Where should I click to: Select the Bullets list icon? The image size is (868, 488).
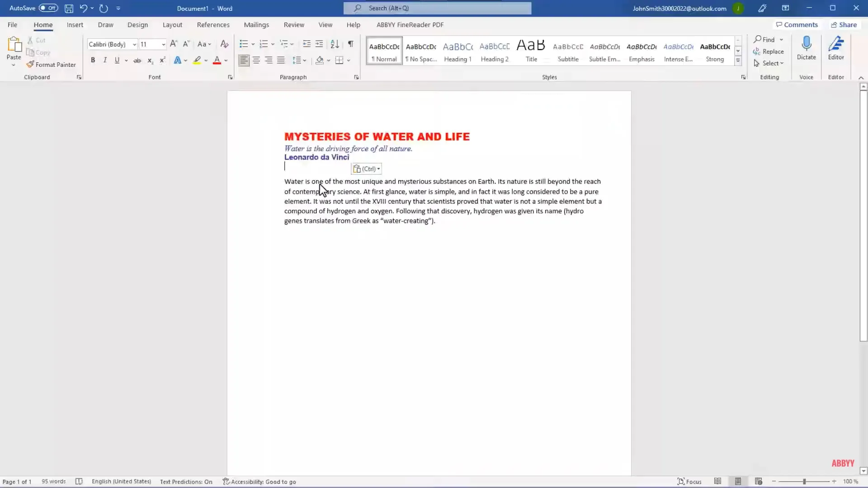(243, 43)
